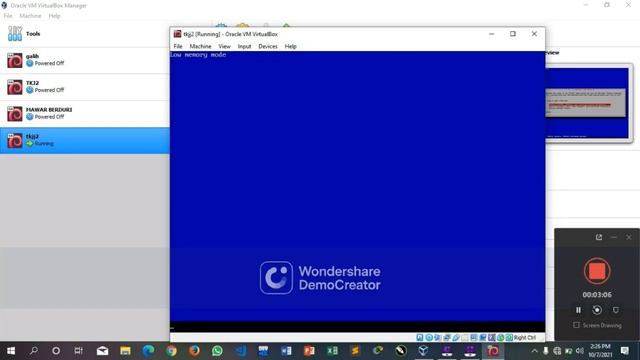
Task: Click the shared folders indicator in VM status bar
Action: (x=464, y=338)
